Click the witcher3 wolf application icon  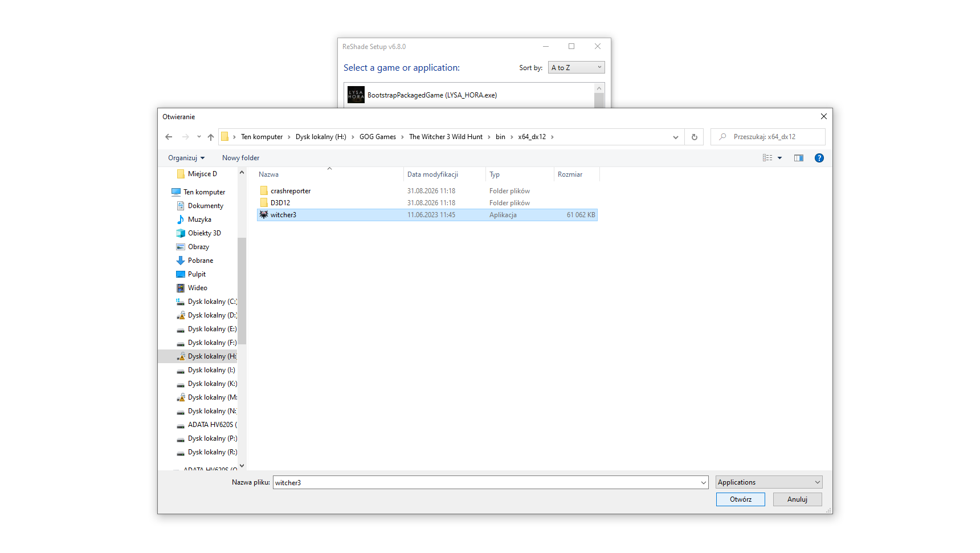point(264,215)
